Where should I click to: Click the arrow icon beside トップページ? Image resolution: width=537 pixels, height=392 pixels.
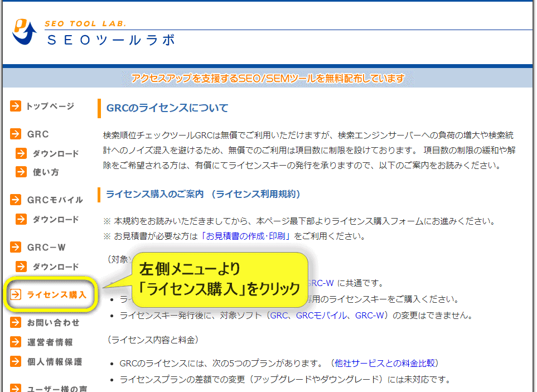coord(16,106)
